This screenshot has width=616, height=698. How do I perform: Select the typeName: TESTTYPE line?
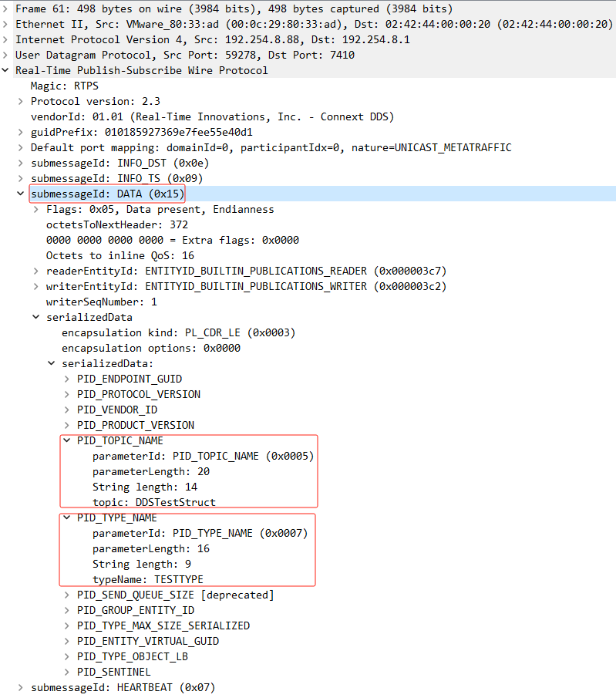coord(147,579)
